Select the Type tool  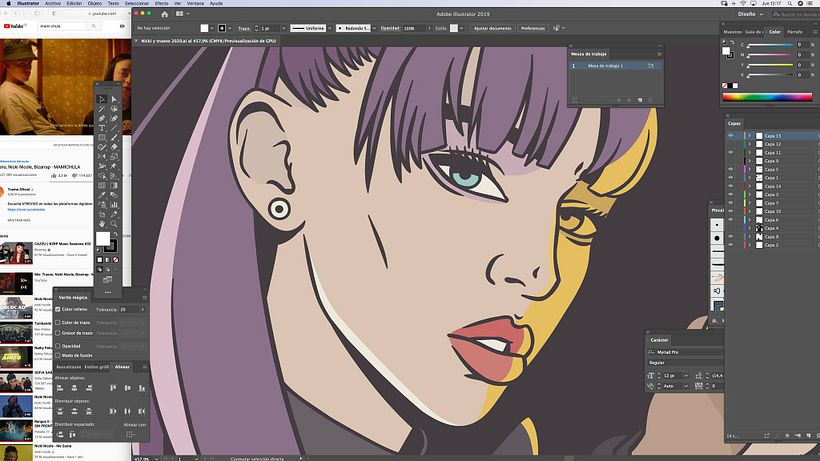click(102, 128)
